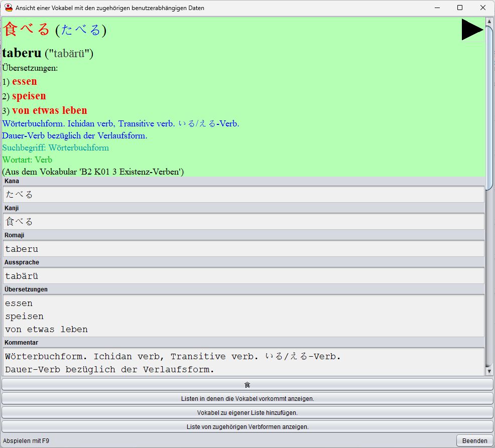Open lists containing this vocabulary word
Image resolution: width=495 pixels, height=448 pixels.
click(247, 398)
